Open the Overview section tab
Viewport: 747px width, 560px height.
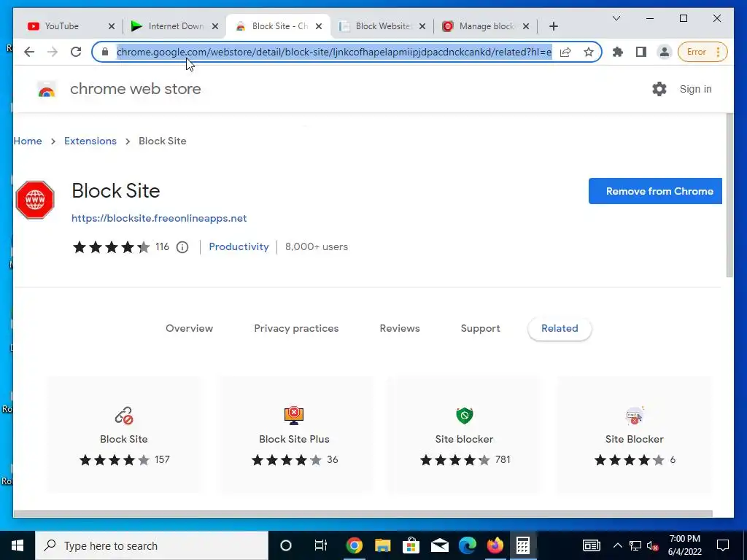(189, 329)
